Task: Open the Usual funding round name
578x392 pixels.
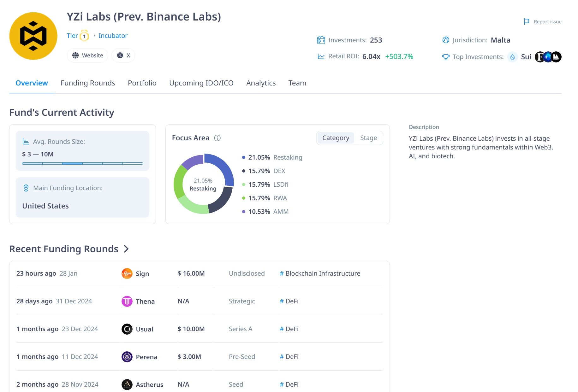Action: [x=144, y=329]
